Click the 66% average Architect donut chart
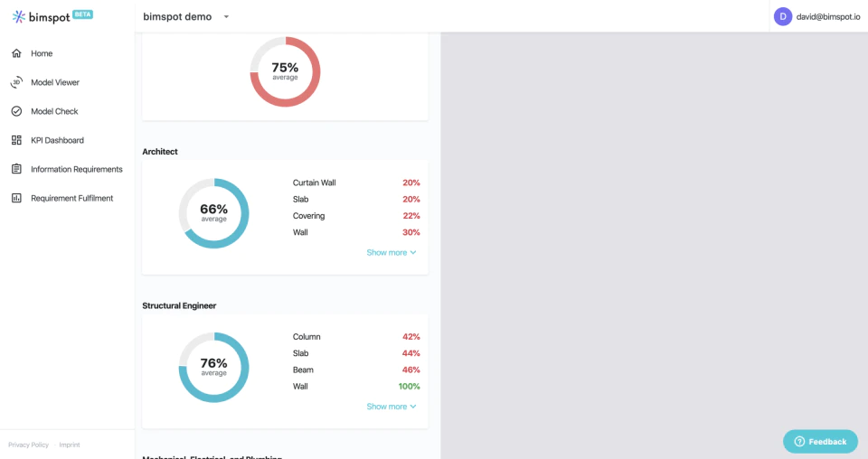Viewport: 868px width, 459px height. coord(213,213)
